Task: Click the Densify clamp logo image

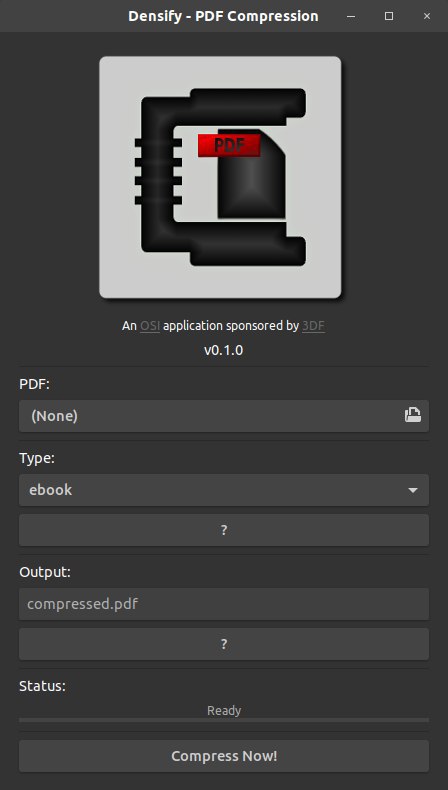Action: 220,177
